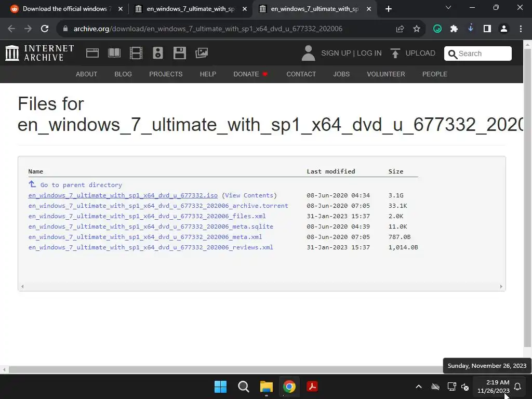The height and width of the screenshot is (399, 532).
Task: Click the up-arrow icon beside Go to parent directory
Action: pyautogui.click(x=32, y=184)
